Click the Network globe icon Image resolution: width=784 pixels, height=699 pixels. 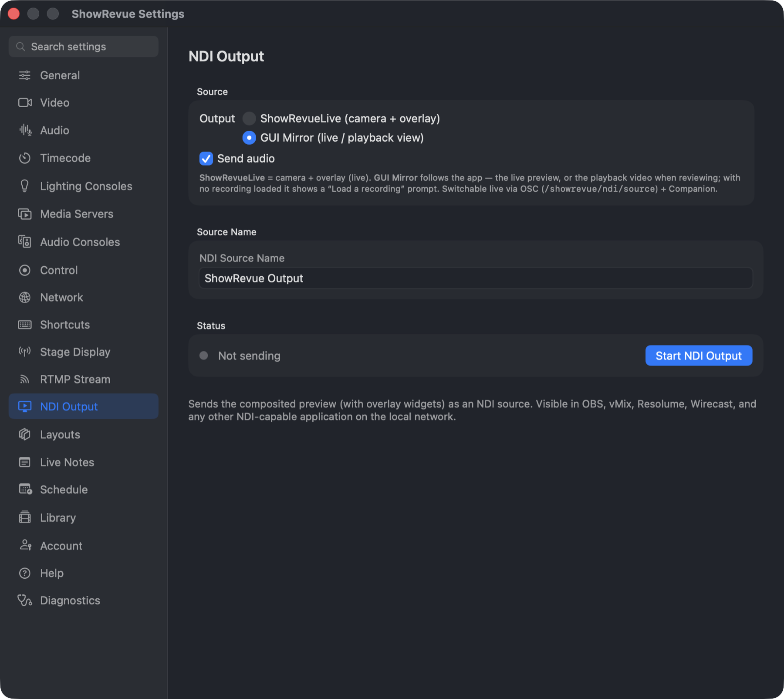coord(25,297)
